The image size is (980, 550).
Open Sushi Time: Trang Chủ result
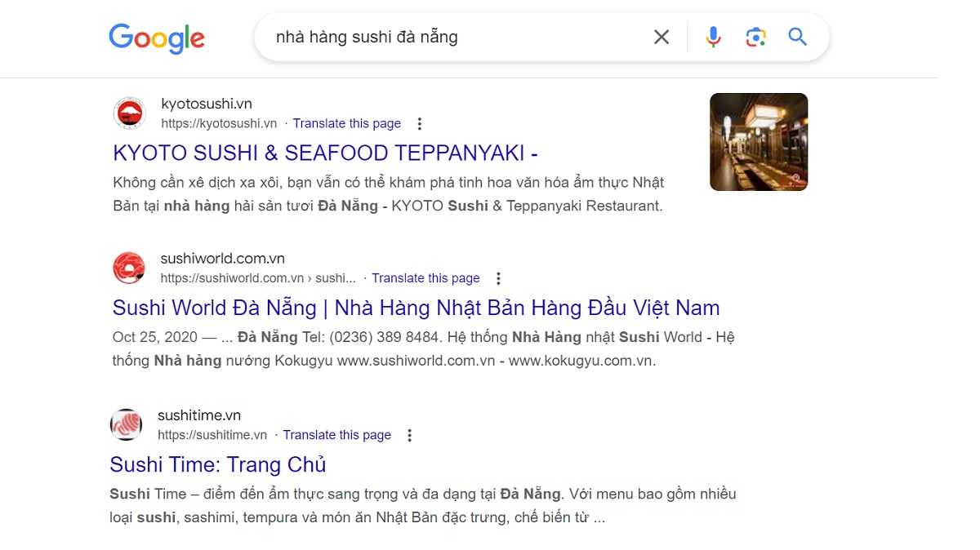tap(218, 464)
